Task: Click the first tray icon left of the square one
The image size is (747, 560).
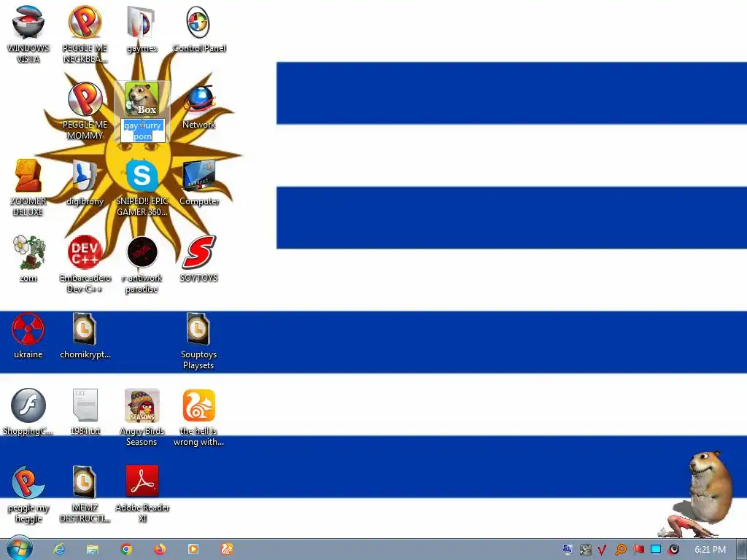Action: click(x=567, y=550)
